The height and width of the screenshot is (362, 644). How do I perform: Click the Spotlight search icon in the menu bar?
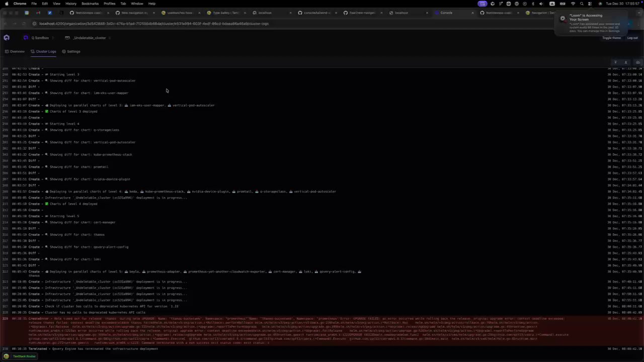pyautogui.click(x=582, y=4)
